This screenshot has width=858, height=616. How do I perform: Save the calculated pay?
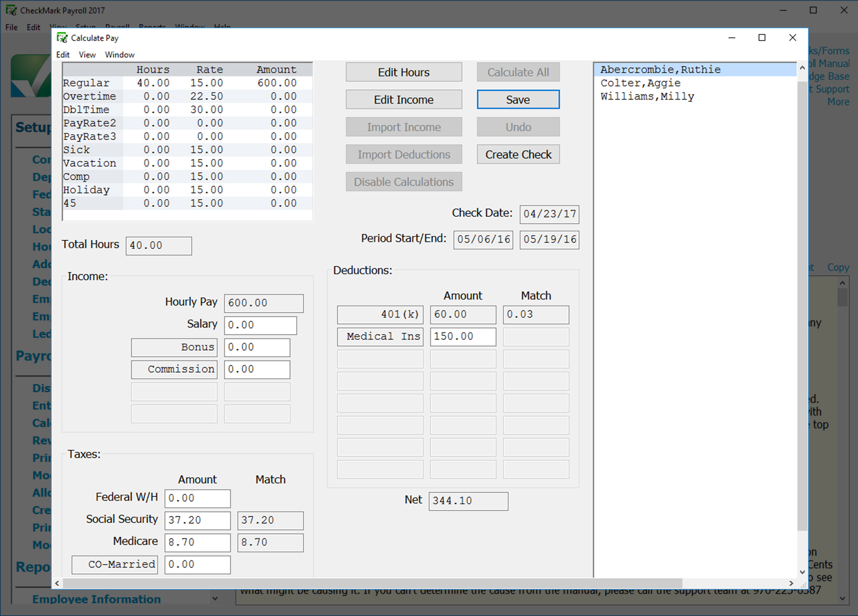(518, 100)
